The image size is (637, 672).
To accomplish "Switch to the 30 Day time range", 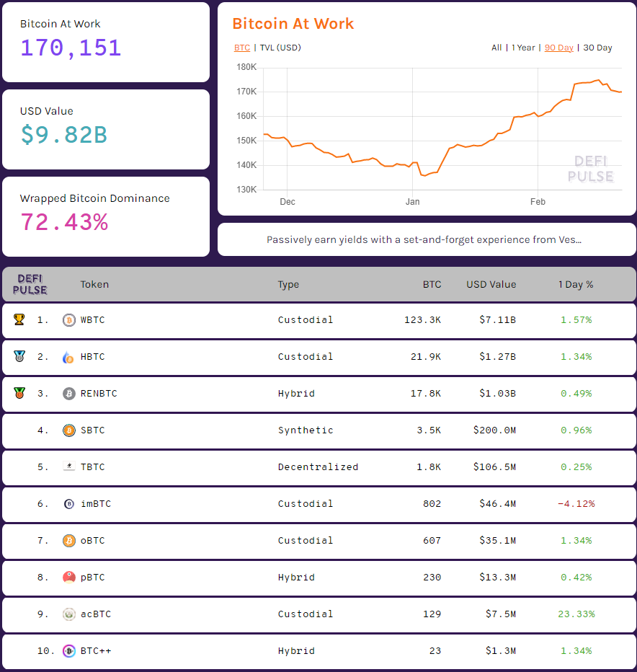I will tap(597, 48).
